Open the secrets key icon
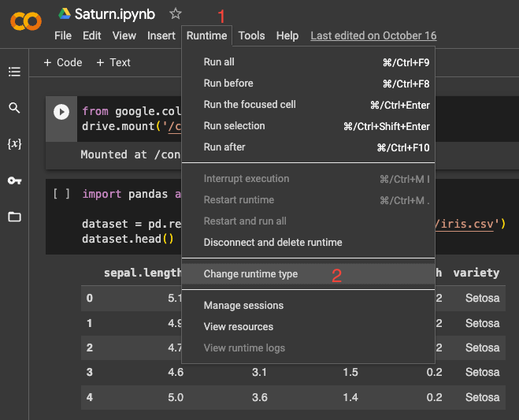519x420 pixels. click(14, 180)
